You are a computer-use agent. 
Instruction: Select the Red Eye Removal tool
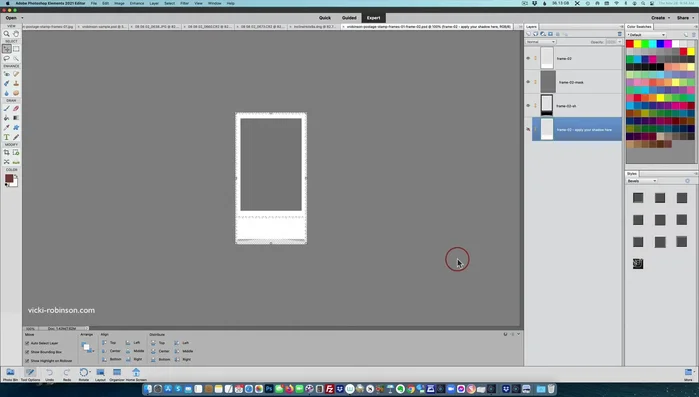pyautogui.click(x=7, y=74)
